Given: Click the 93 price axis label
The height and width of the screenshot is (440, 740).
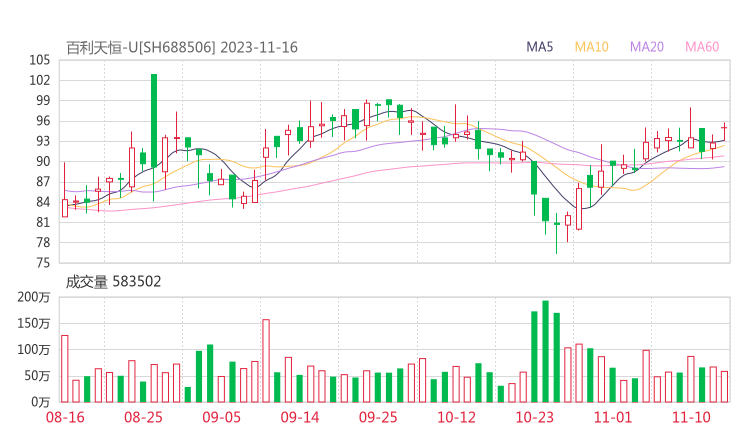Looking at the screenshot, I should click(x=43, y=141).
